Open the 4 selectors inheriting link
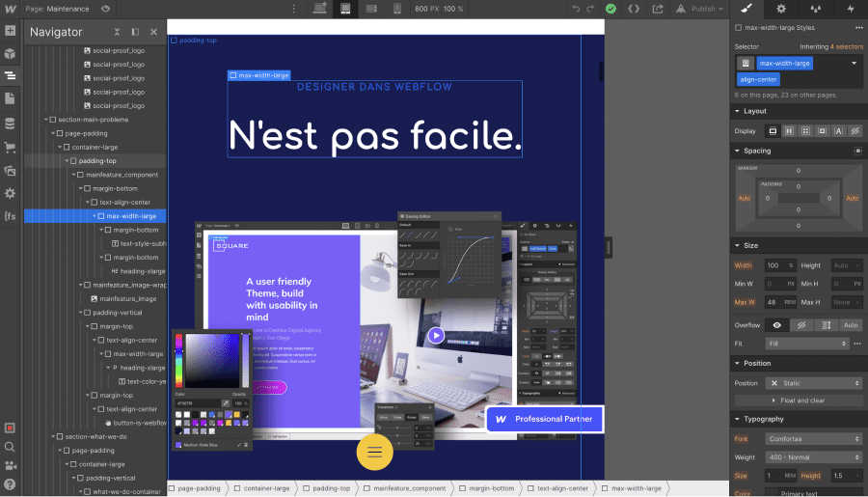Viewport: 868px width, 497px height. click(847, 46)
